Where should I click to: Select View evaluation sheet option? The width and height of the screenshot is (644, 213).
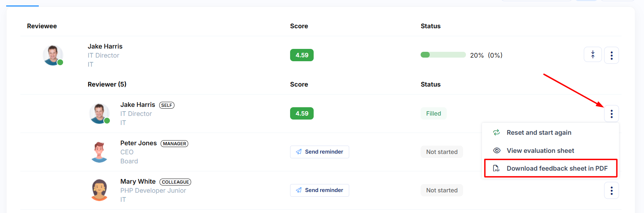click(x=540, y=151)
